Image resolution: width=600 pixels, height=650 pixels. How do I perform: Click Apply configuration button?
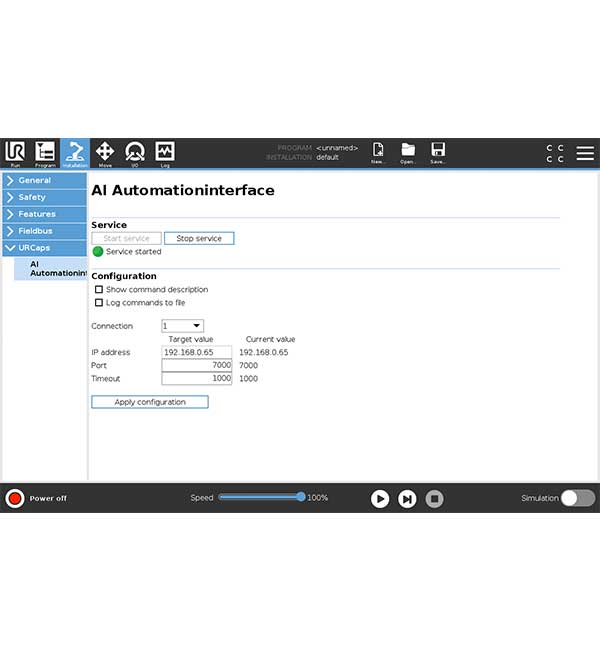tap(150, 402)
